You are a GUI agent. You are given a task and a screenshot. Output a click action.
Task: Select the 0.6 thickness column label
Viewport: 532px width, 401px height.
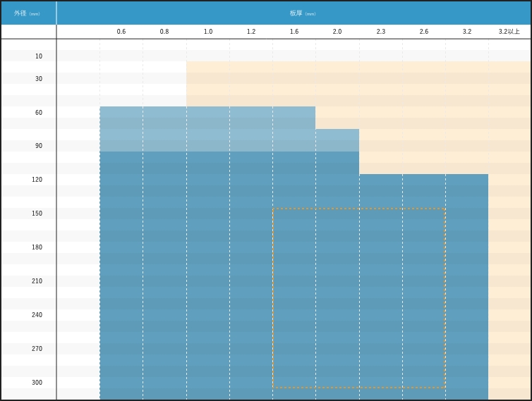click(121, 32)
